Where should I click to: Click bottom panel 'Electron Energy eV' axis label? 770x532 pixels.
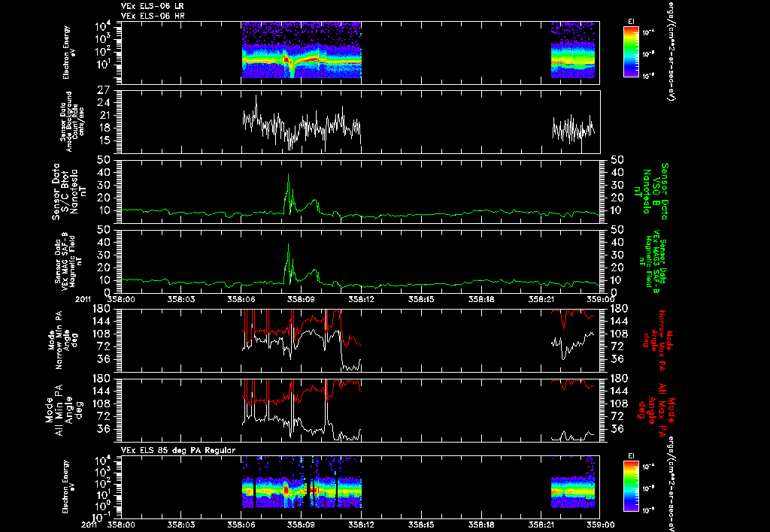click(x=70, y=487)
